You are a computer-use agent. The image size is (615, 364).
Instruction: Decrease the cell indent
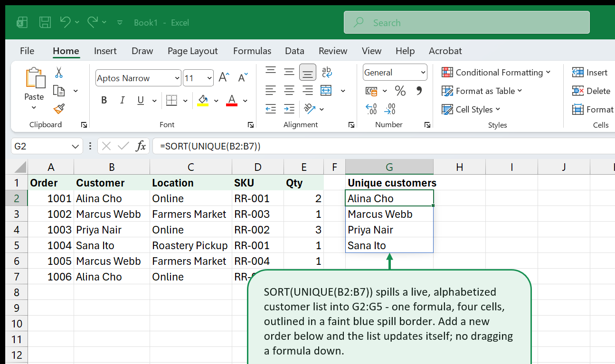point(271,109)
